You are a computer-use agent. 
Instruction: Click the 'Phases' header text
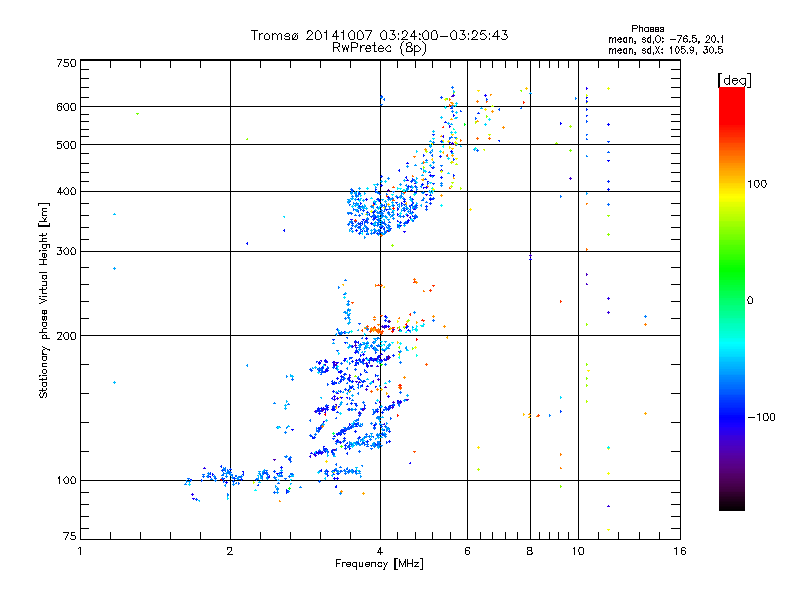(647, 29)
